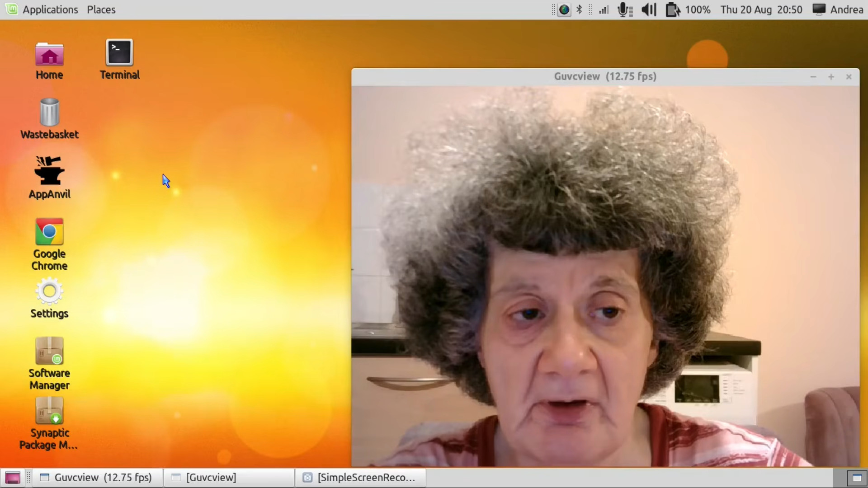Switch to Guvcview (12.75 fps) taskbar window

coord(97,478)
